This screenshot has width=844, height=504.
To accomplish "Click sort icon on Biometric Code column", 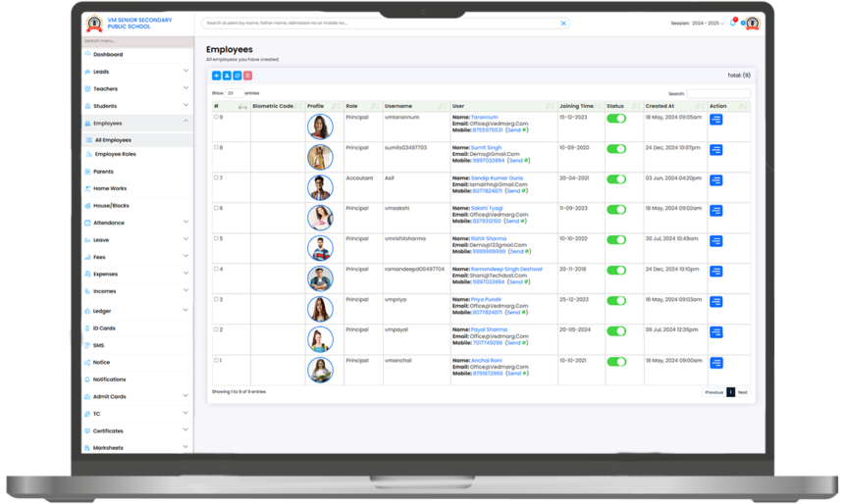I will click(298, 106).
